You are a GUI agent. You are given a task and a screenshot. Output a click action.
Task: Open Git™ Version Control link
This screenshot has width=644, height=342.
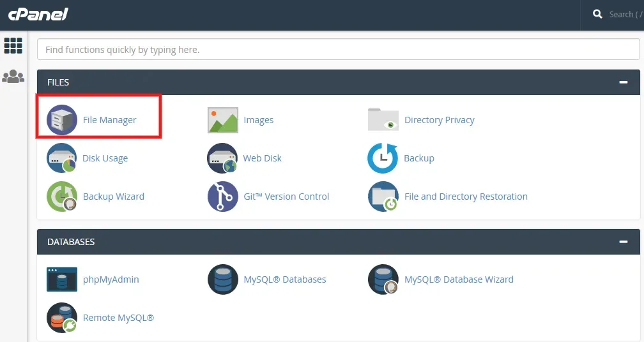(286, 197)
